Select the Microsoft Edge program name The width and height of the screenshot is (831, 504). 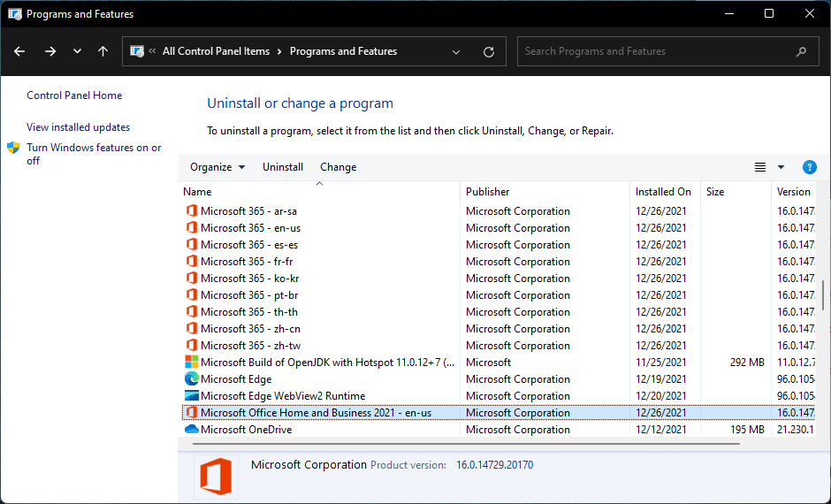(236, 379)
